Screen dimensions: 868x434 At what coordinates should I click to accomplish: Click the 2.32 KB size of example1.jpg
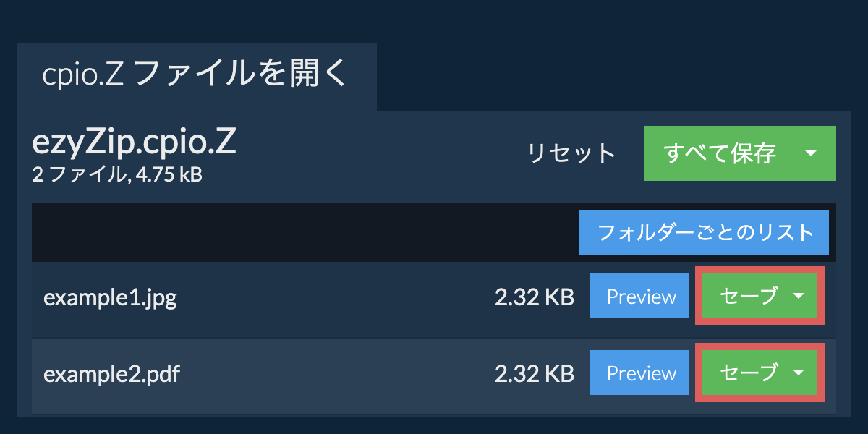534,297
